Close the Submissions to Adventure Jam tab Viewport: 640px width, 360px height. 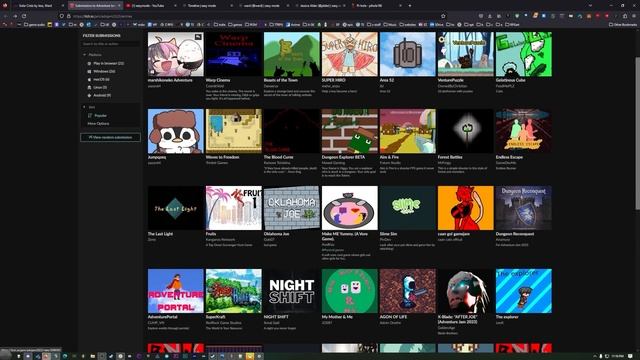[119, 6]
